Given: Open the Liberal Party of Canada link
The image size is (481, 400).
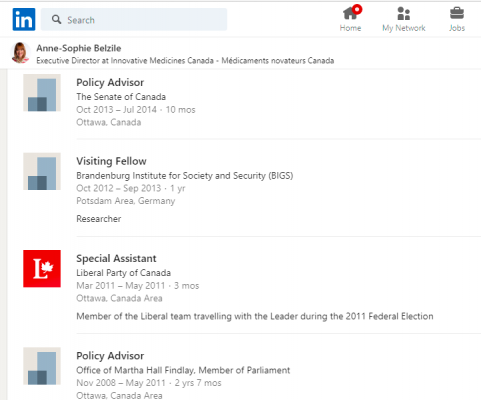Looking at the screenshot, I should (123, 273).
